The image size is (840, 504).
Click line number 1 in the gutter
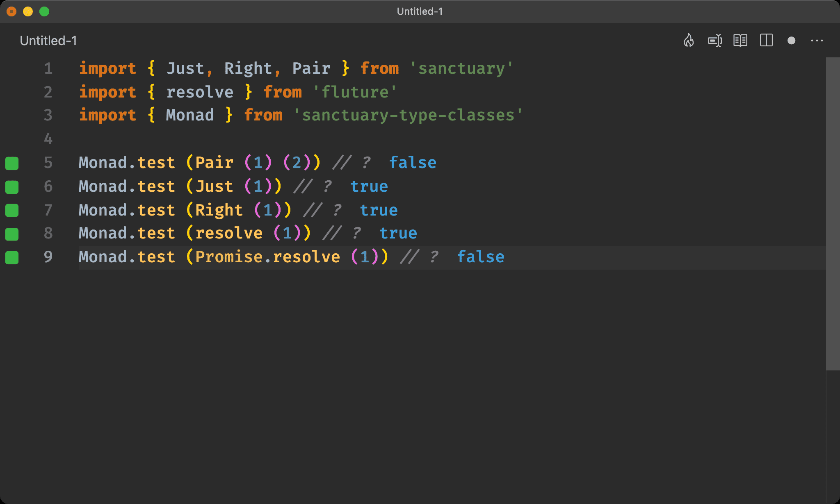(x=48, y=68)
